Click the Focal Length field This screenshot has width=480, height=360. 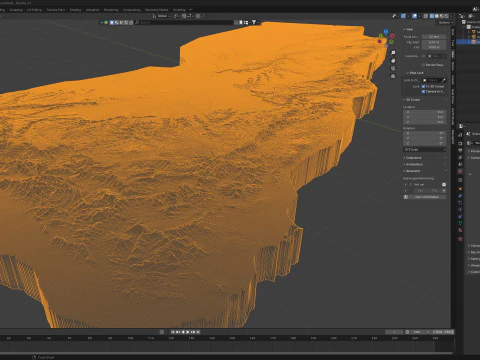pyautogui.click(x=434, y=37)
